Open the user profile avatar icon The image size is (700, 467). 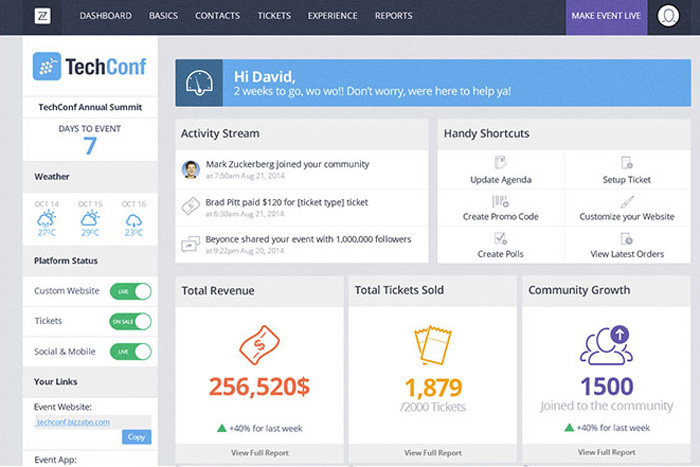click(x=668, y=16)
